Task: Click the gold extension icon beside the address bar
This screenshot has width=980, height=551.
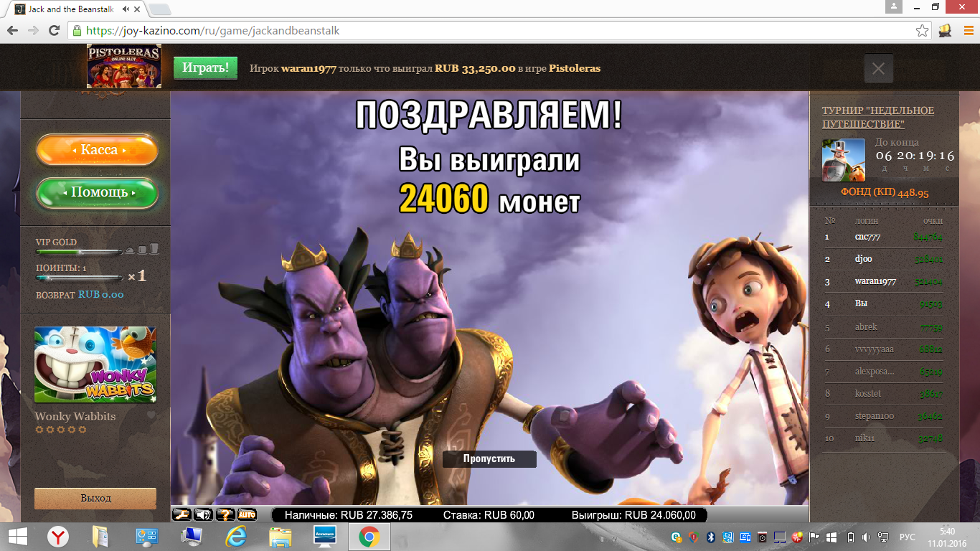Action: coord(945,31)
